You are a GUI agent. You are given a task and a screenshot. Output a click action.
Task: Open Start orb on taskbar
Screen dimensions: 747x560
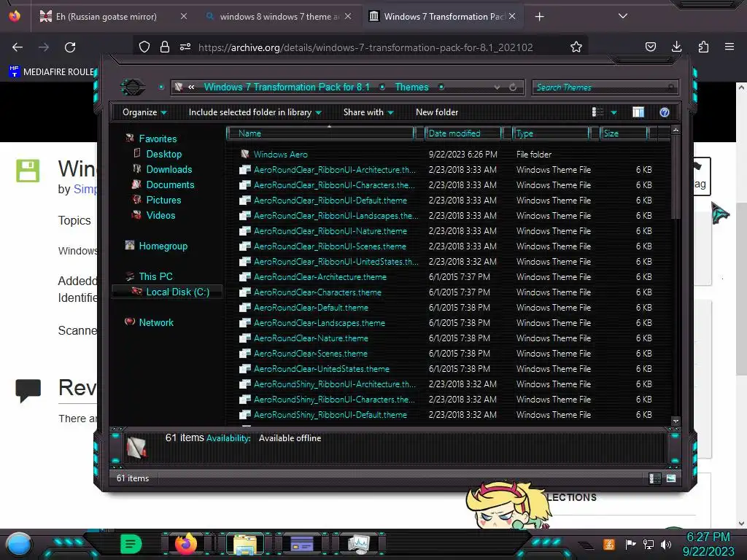click(19, 545)
